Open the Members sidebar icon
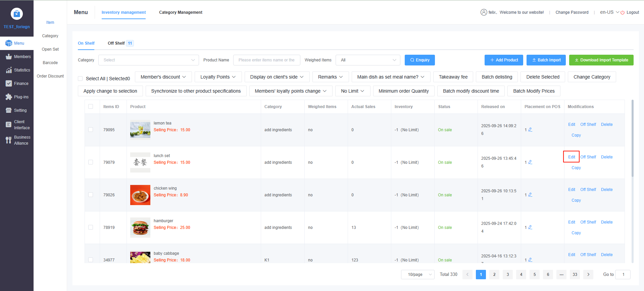Screen dimensions: 644x291 [9, 57]
